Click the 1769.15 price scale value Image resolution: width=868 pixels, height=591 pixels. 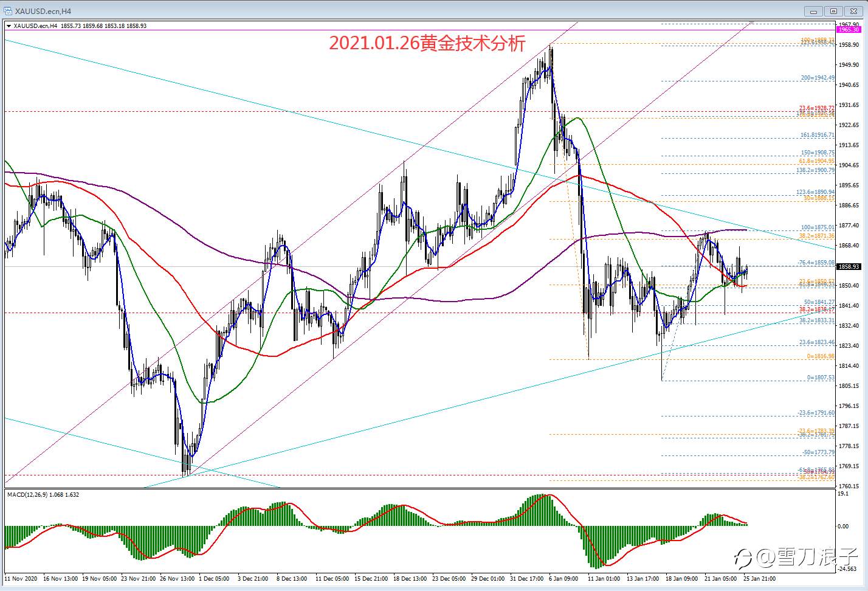tap(848, 466)
